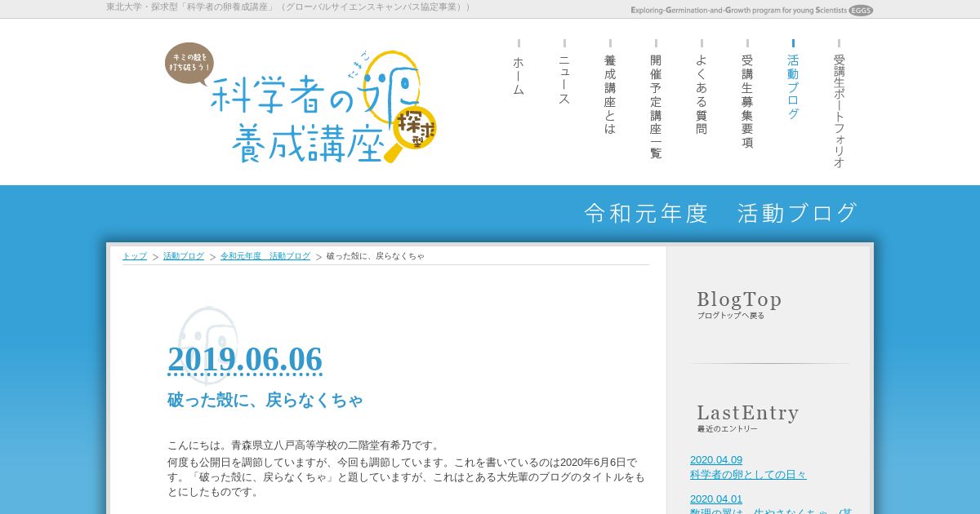Click the faint egg illustration behind the date

coord(208,344)
